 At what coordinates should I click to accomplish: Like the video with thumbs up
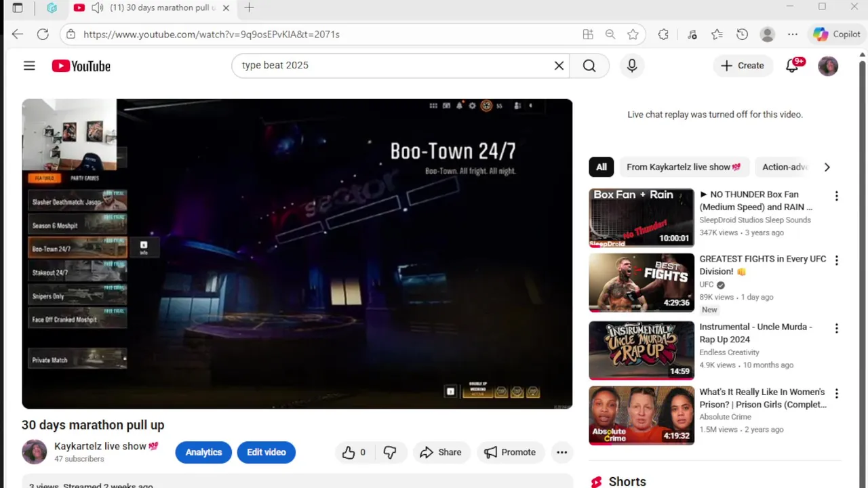tap(354, 452)
